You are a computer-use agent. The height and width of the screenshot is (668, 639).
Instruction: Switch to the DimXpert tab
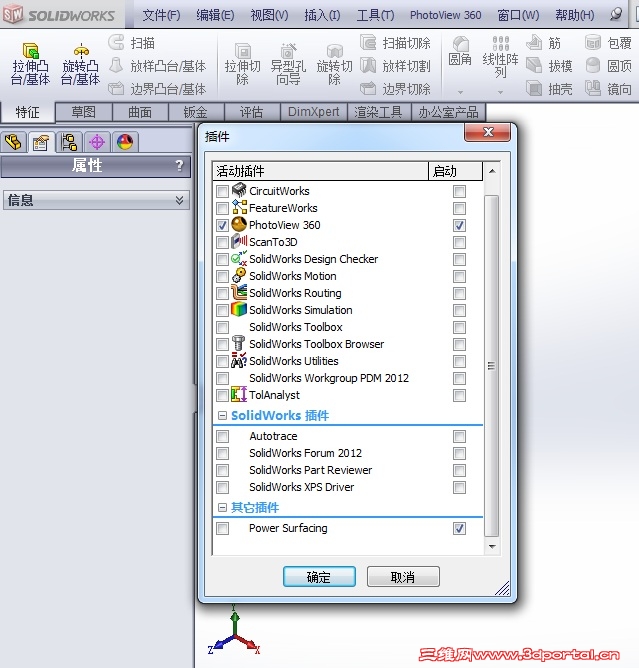(314, 112)
